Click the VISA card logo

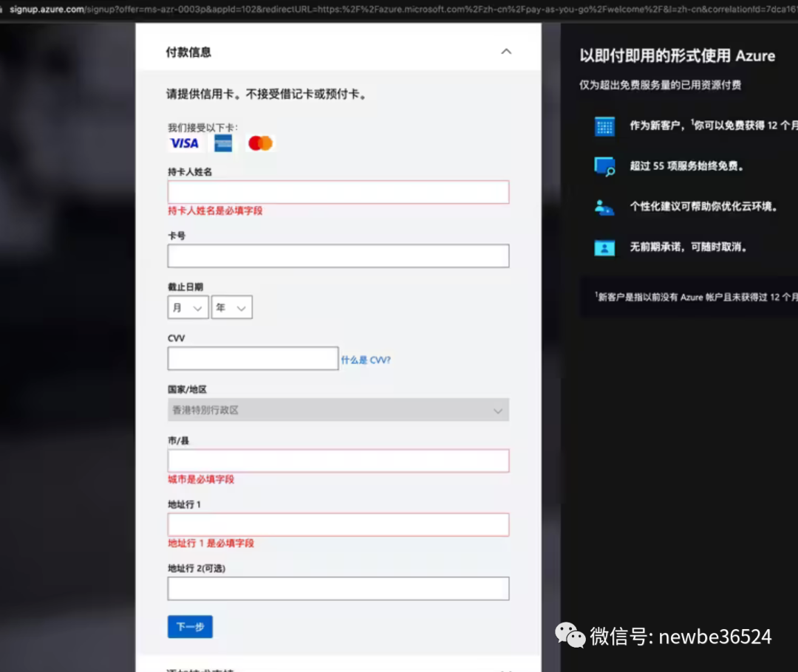(x=184, y=143)
